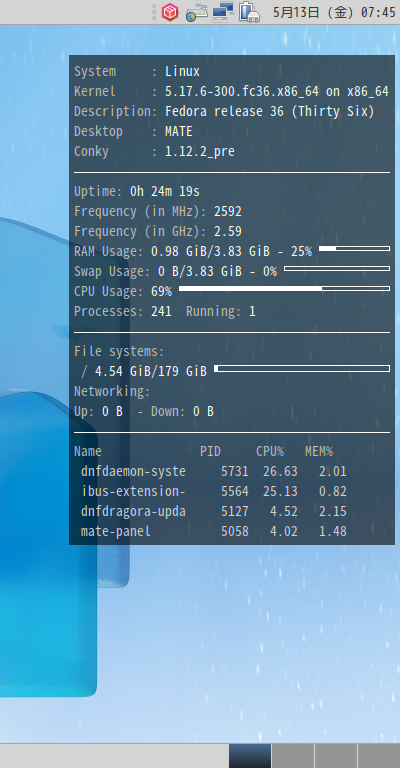Click the '0 B/3.83 GiB - 0%' swap text
400x768 pixels.
click(x=217, y=271)
